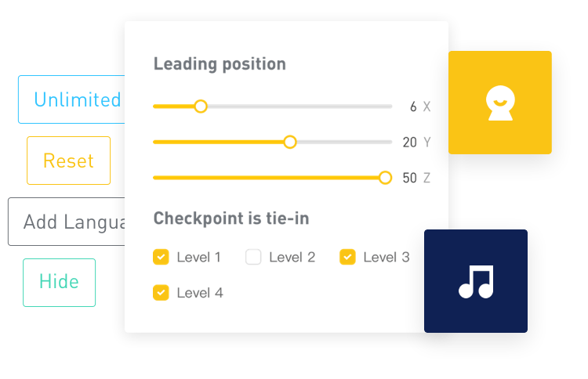
Task: Toggle the Level 1 checkbox
Action: click(x=161, y=257)
